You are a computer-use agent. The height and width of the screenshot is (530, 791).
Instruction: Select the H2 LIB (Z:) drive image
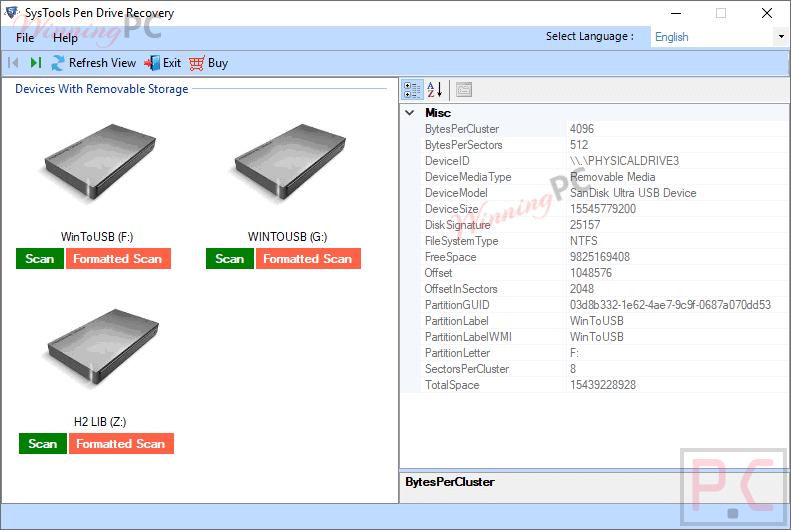point(101,349)
